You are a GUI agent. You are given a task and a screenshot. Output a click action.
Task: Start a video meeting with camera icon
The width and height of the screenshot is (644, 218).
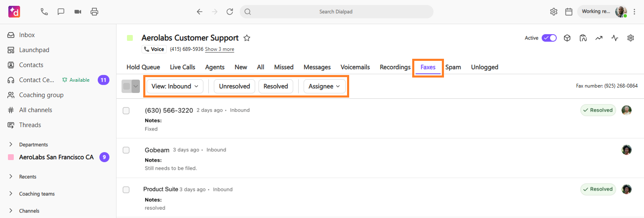(78, 12)
